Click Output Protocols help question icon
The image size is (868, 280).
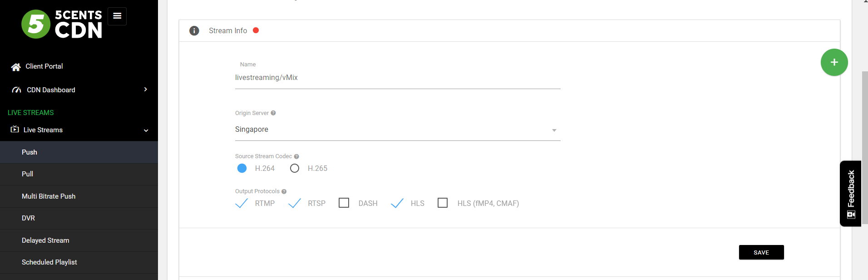[284, 191]
